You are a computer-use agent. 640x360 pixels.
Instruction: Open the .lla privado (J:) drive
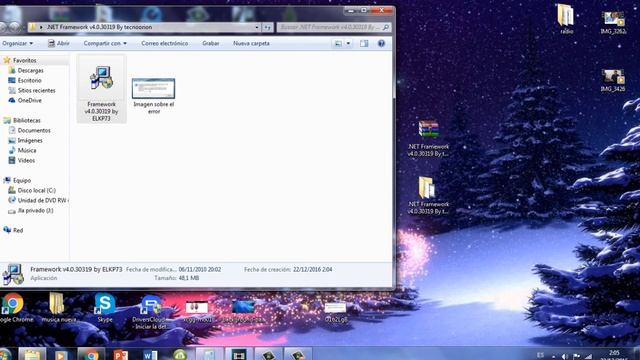[35, 211]
